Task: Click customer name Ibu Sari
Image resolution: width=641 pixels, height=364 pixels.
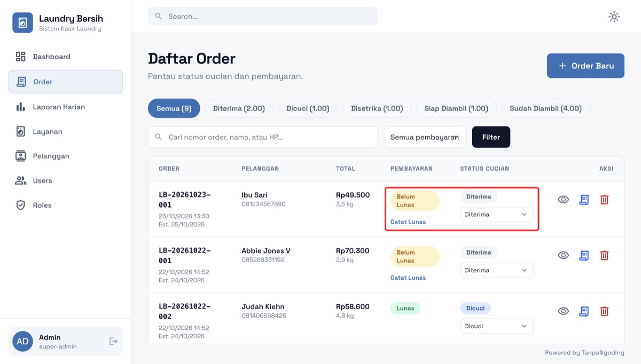Action: click(x=255, y=195)
